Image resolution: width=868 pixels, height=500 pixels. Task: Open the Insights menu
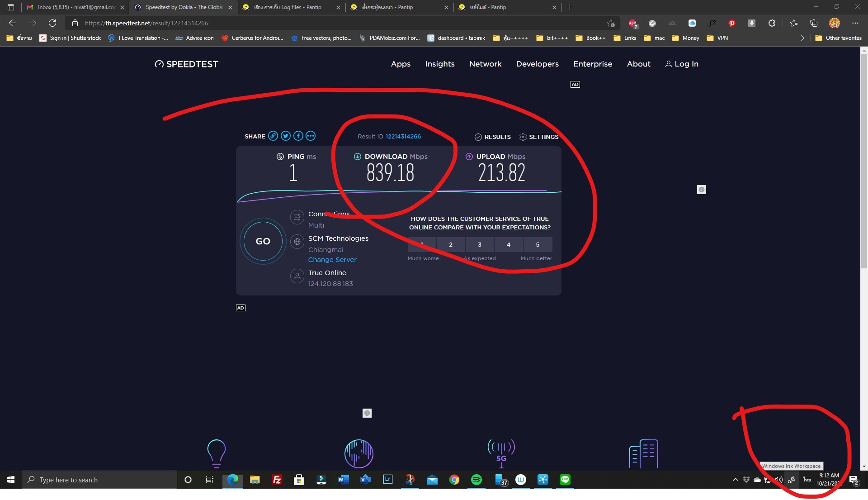click(x=440, y=64)
